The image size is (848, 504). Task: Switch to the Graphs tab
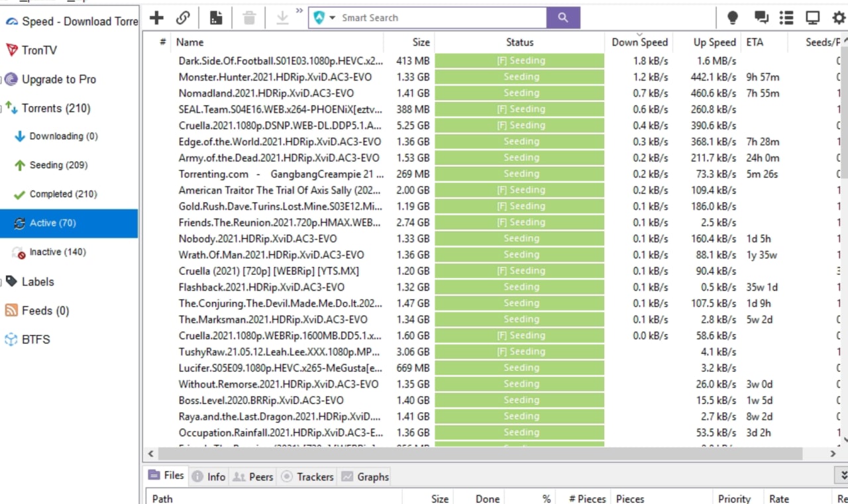[x=365, y=476]
